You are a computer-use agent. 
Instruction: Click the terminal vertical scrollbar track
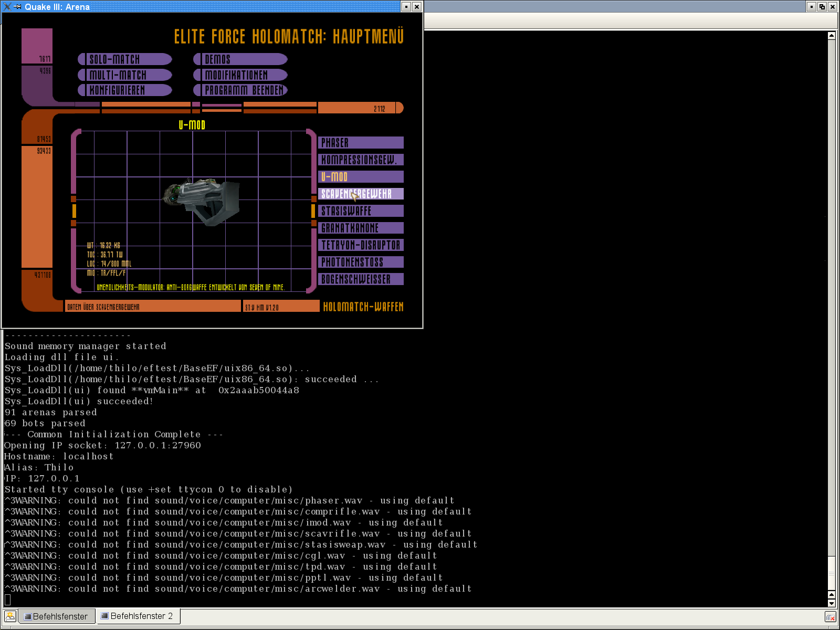pos(832,315)
